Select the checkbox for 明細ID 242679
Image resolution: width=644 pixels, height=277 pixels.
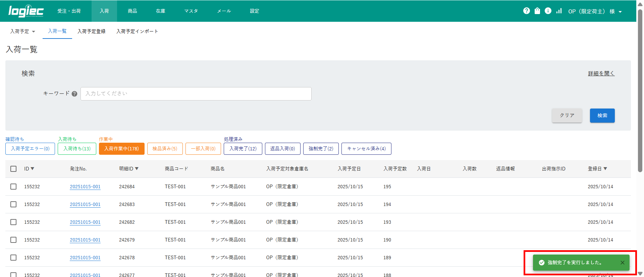(13, 240)
